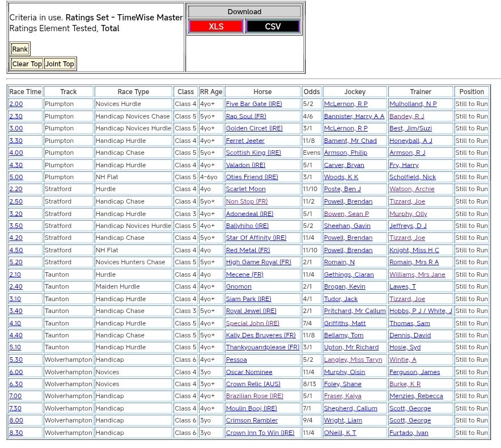The image size is (501, 448).
Task: Click horse High Game Royal (FR)
Action: [258, 262]
